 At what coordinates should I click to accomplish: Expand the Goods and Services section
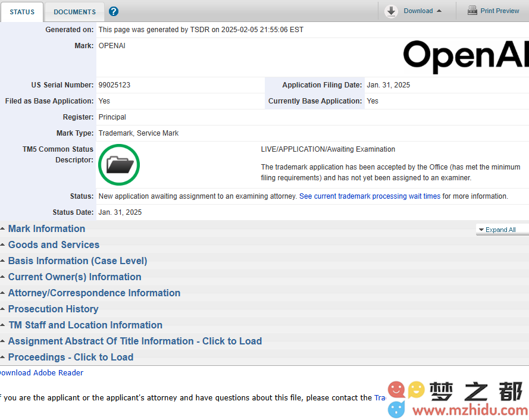click(54, 245)
